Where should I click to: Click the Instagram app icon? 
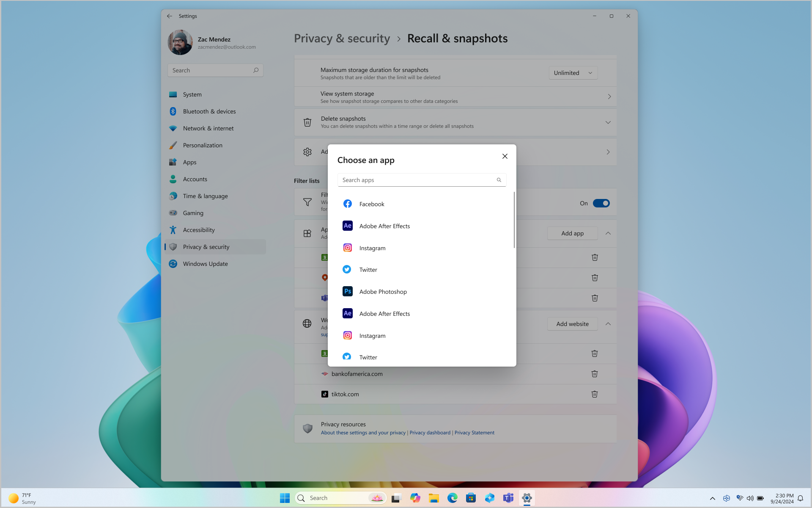point(347,248)
